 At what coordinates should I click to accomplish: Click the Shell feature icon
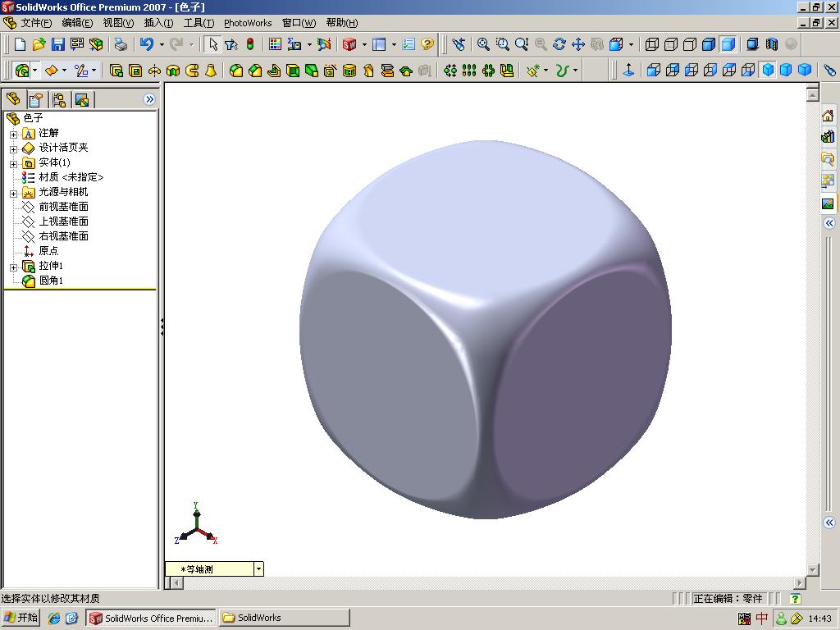293,71
